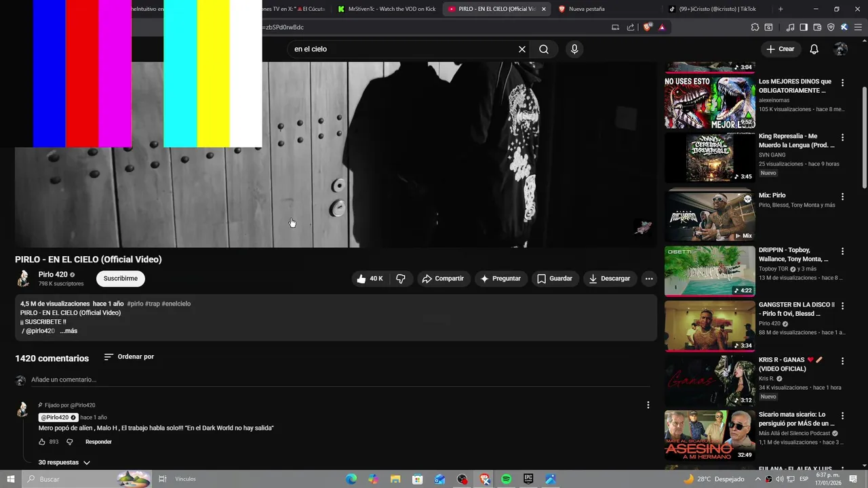Click the taskbar Buscar search box
Screen dimensions: 868x488
point(87,479)
